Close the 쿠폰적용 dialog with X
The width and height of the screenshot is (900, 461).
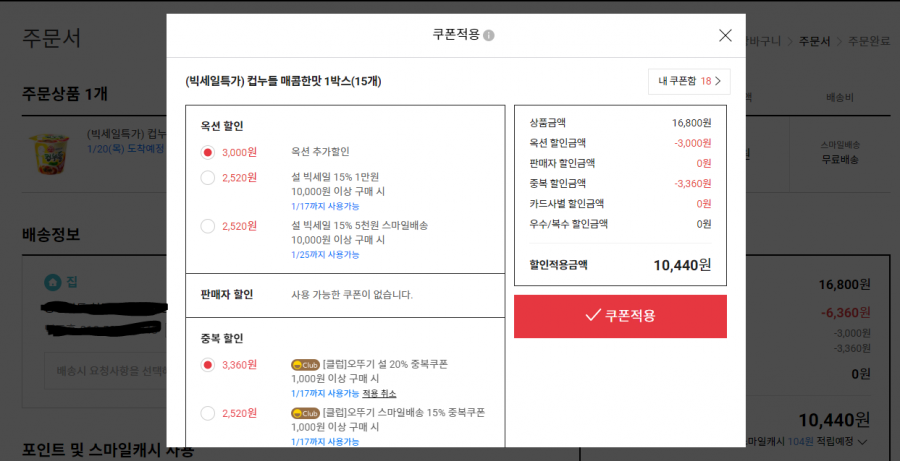click(725, 36)
